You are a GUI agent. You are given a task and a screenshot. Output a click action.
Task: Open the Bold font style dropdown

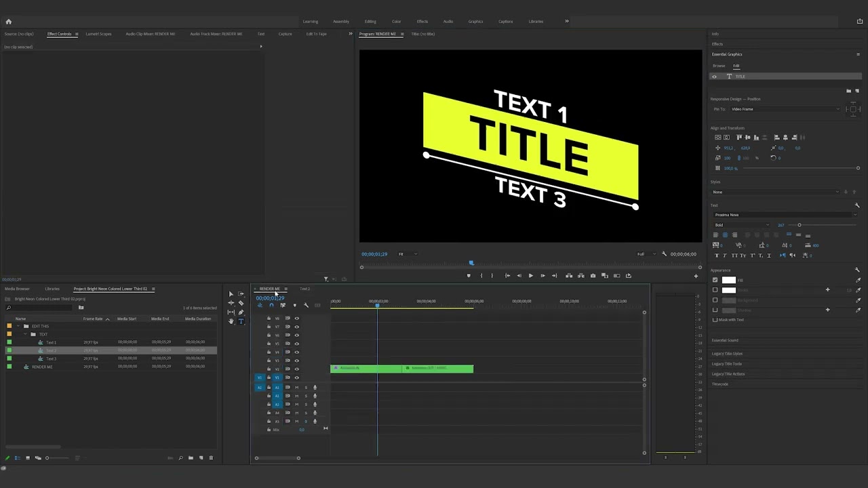[742, 225]
